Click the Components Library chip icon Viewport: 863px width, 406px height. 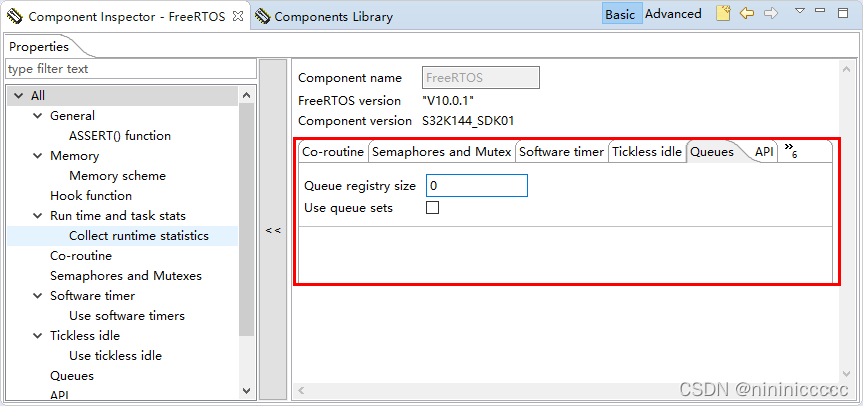pos(263,16)
